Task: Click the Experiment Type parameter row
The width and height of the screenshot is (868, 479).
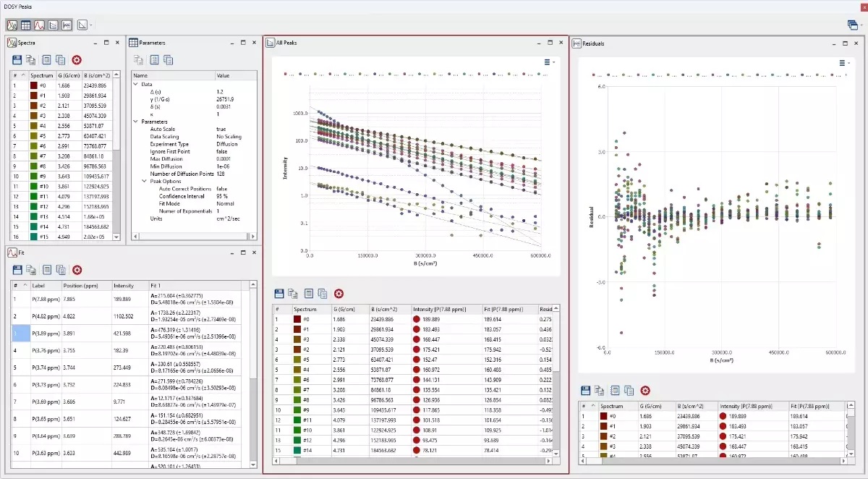Action: [169, 144]
